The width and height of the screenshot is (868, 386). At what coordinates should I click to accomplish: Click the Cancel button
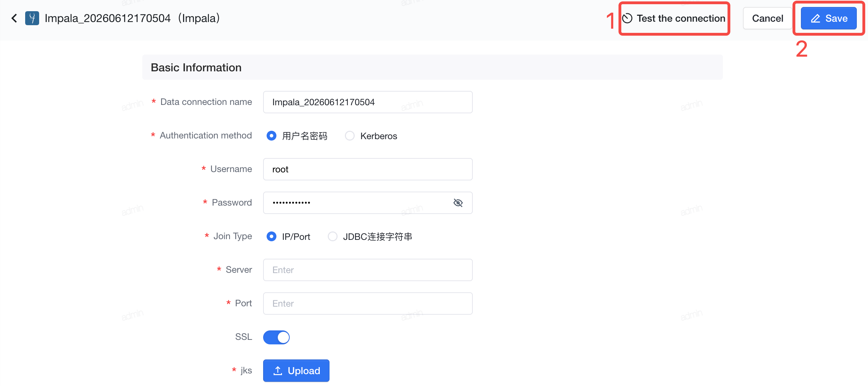coord(767,18)
